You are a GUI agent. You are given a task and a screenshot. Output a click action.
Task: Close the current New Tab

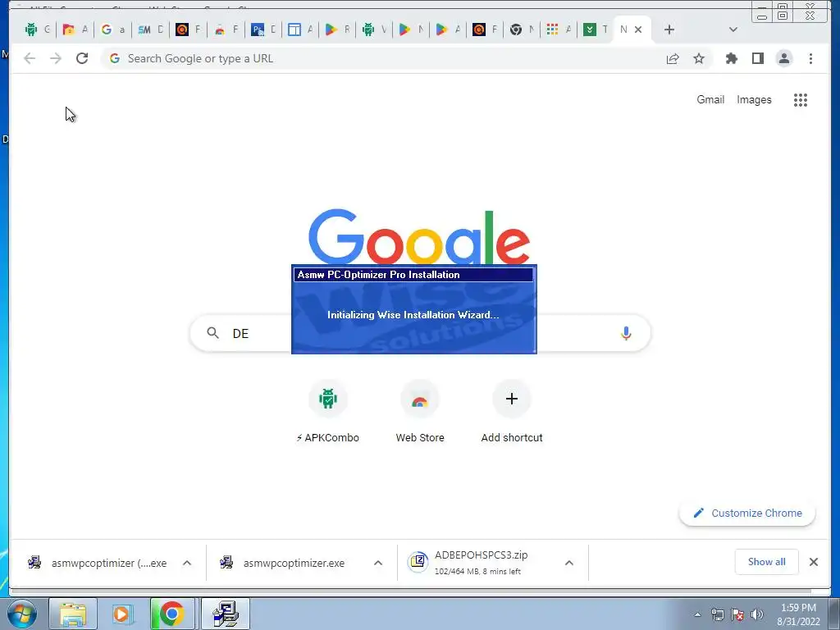coord(638,30)
